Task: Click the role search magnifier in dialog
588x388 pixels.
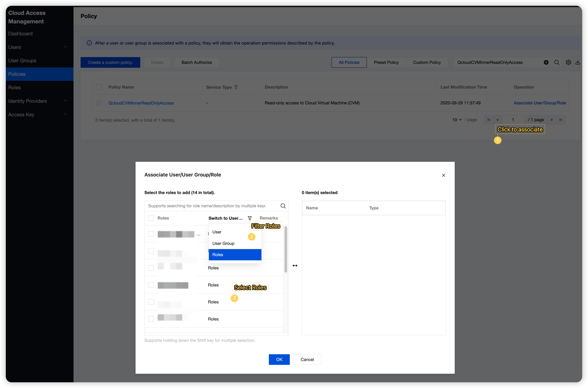Action: pos(283,206)
